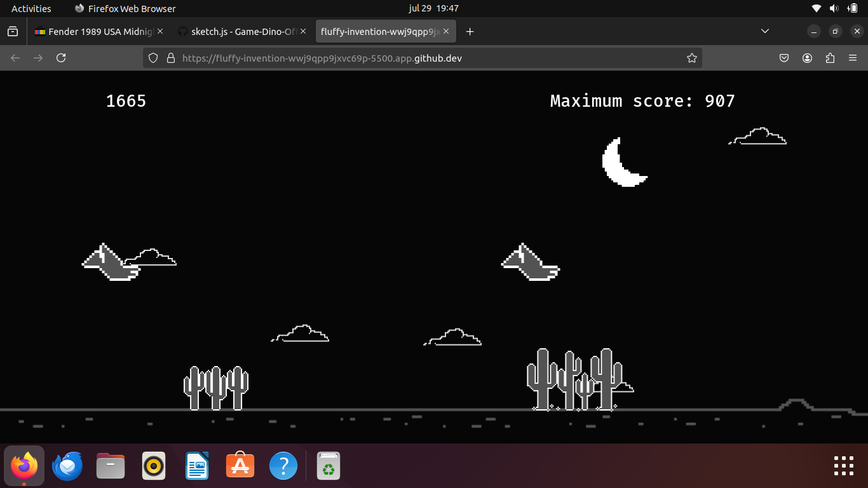
Task: Click the shield tracking protection icon
Action: click(x=153, y=58)
